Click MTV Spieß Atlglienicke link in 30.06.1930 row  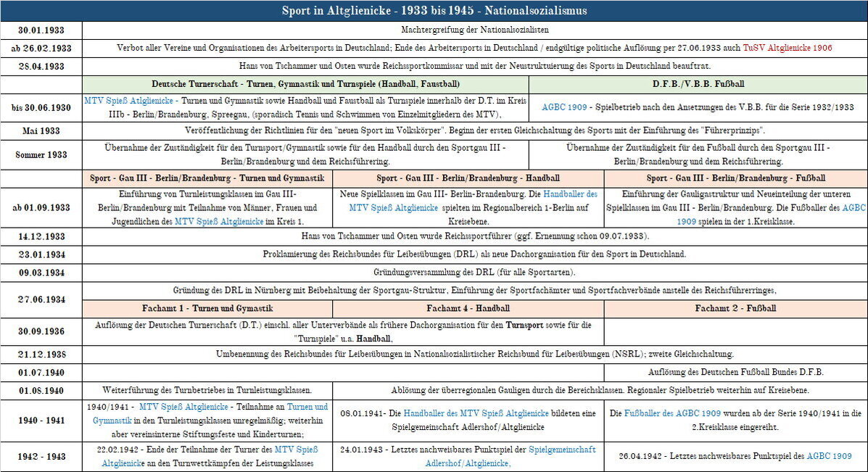point(129,101)
